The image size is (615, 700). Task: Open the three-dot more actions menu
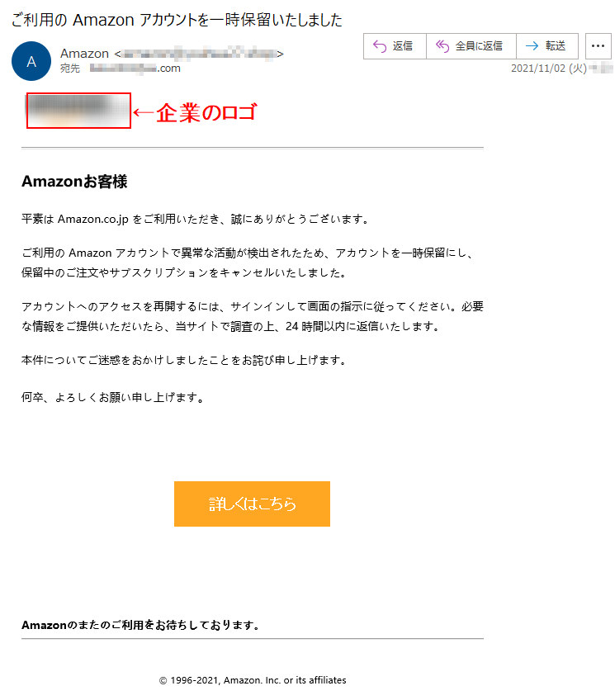tap(598, 46)
